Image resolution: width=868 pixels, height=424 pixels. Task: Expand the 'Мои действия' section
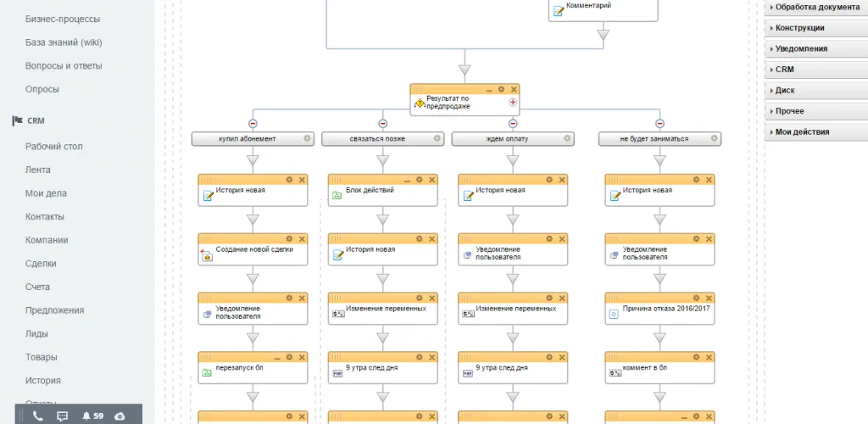pyautogui.click(x=802, y=132)
